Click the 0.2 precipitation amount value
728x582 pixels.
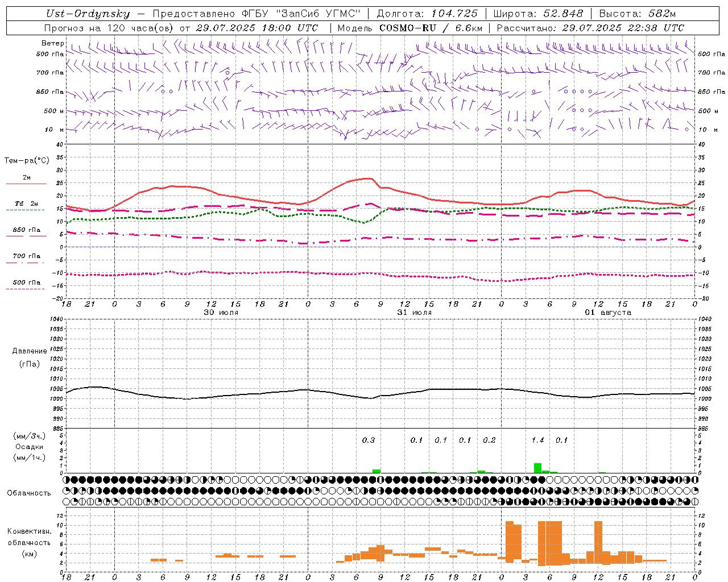click(489, 440)
